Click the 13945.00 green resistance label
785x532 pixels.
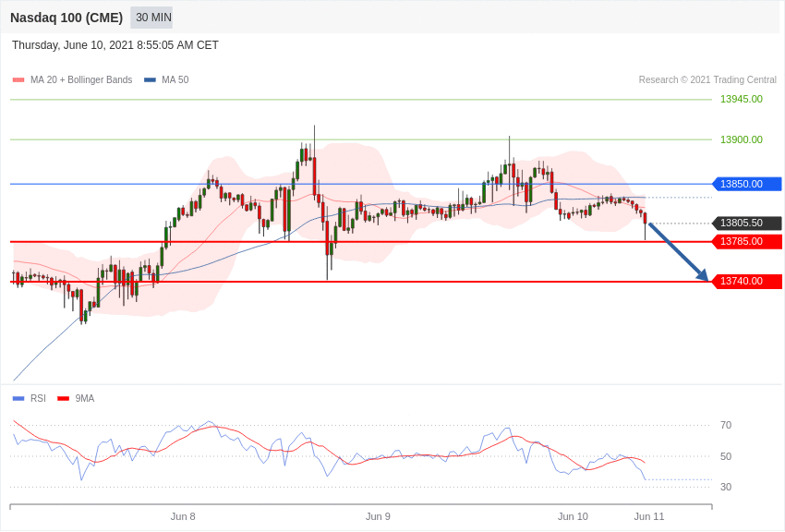pyautogui.click(x=741, y=99)
